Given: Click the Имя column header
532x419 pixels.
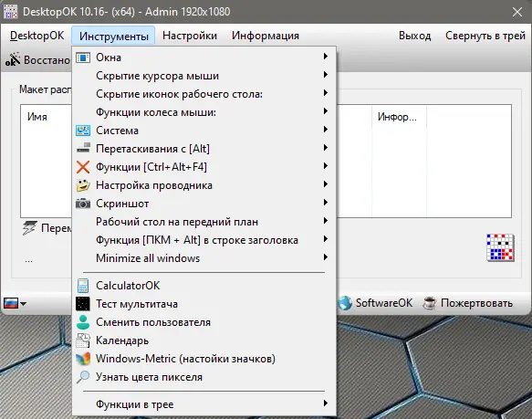Looking at the screenshot, I should (37, 117).
